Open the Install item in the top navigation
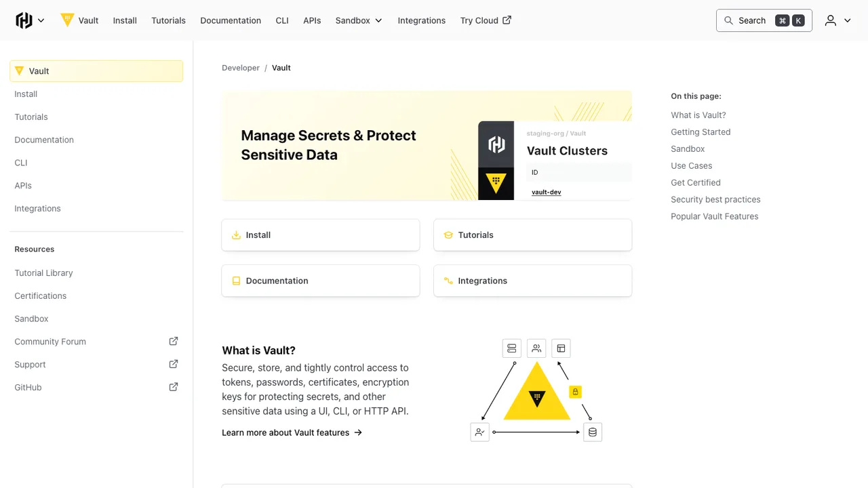The width and height of the screenshot is (868, 488). (125, 20)
